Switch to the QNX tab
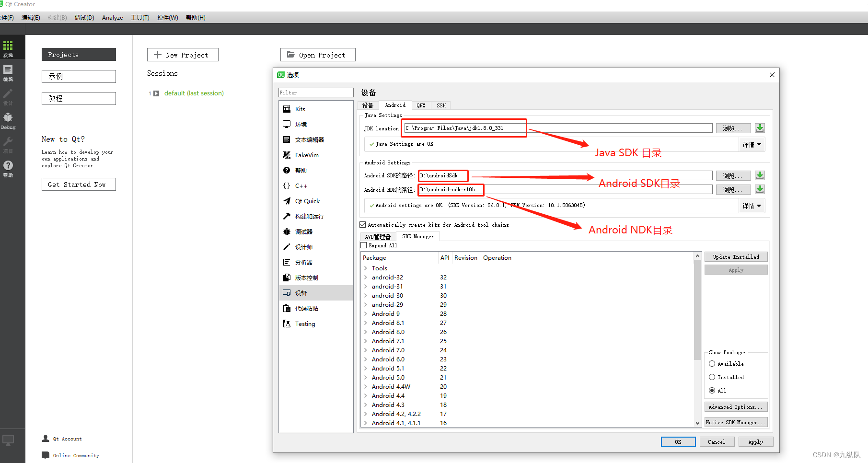 click(x=421, y=105)
